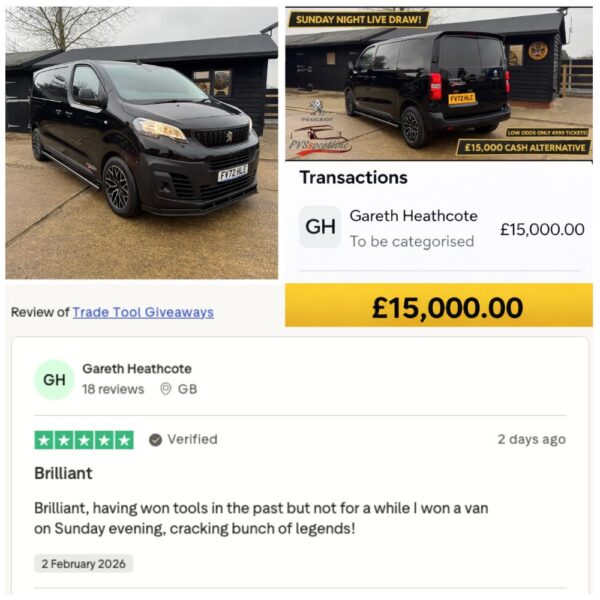This screenshot has width=600, height=600.
Task: Open the front-view van photo
Action: pyautogui.click(x=142, y=142)
